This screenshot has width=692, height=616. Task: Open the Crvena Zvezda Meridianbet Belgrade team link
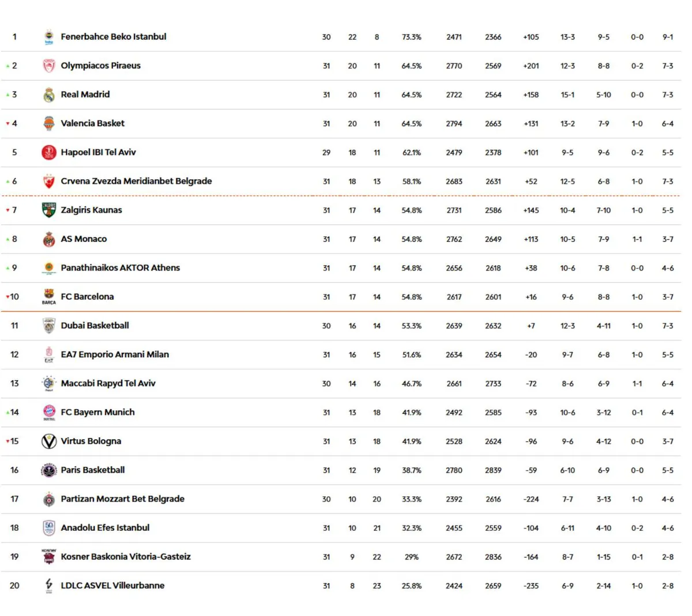pos(136,181)
